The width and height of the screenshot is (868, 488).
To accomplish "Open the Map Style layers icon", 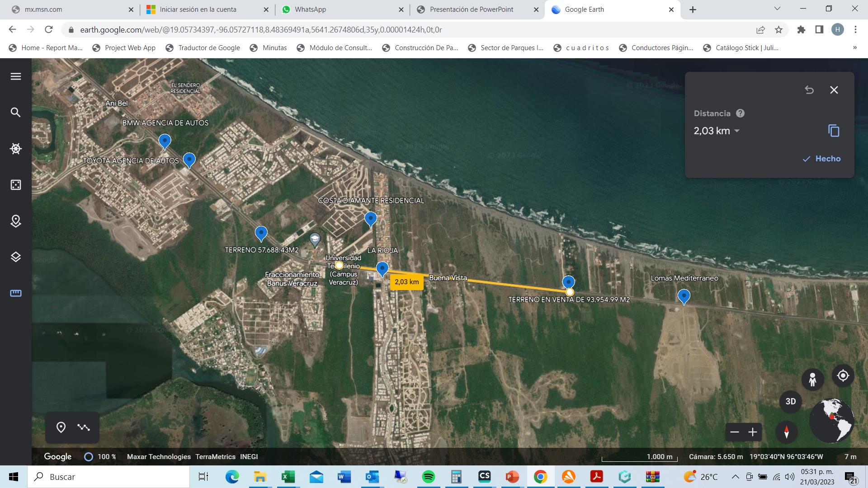I will [x=16, y=257].
